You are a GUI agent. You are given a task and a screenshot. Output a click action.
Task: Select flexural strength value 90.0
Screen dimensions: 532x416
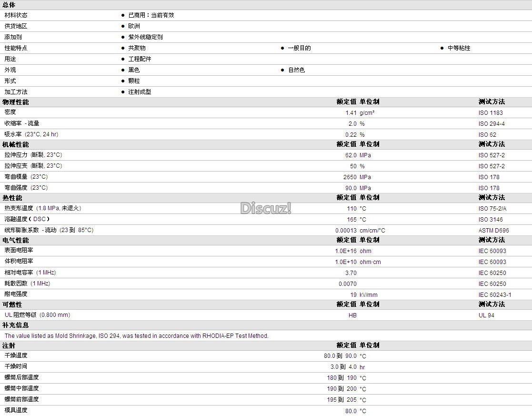pyautogui.click(x=351, y=188)
